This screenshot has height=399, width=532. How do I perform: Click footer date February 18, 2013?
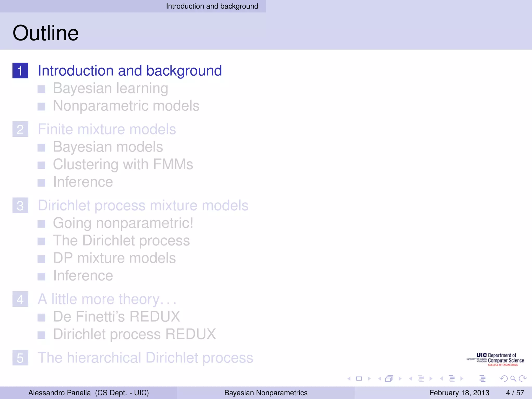tap(459, 393)
